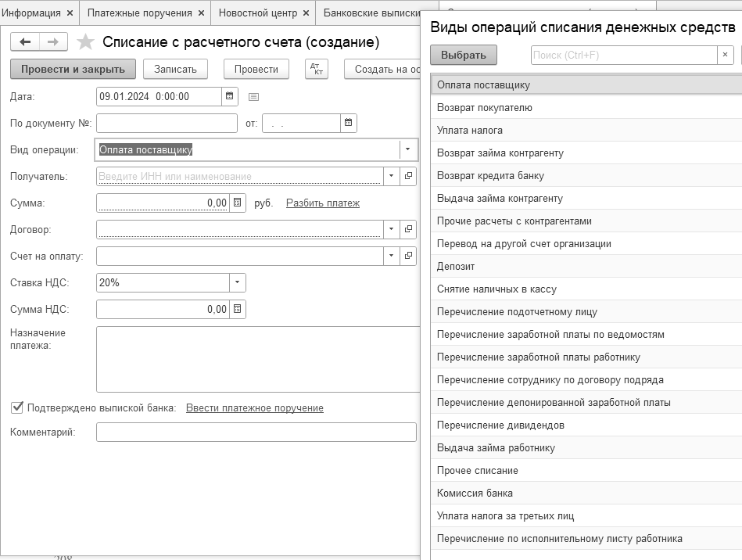Viewport: 742px width, 560px height.
Task: Select 'Перечисление дивидендов' row
Action: (x=586, y=425)
